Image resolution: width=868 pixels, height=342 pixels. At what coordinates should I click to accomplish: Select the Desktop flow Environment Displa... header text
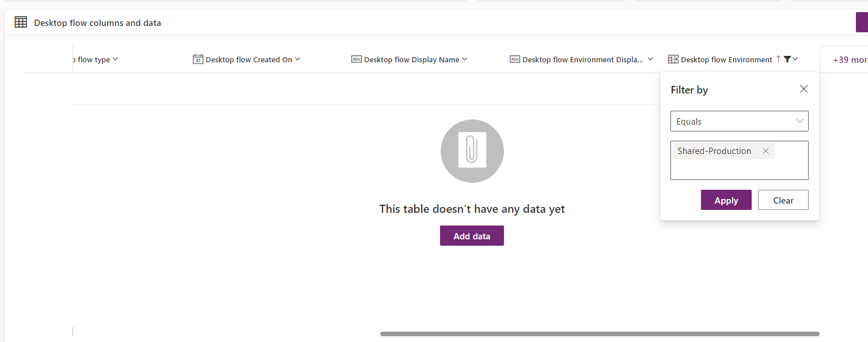[x=583, y=59]
